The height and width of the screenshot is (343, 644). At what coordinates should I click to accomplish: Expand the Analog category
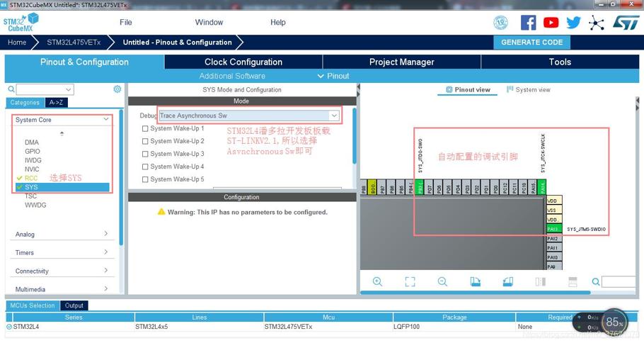pyautogui.click(x=62, y=234)
